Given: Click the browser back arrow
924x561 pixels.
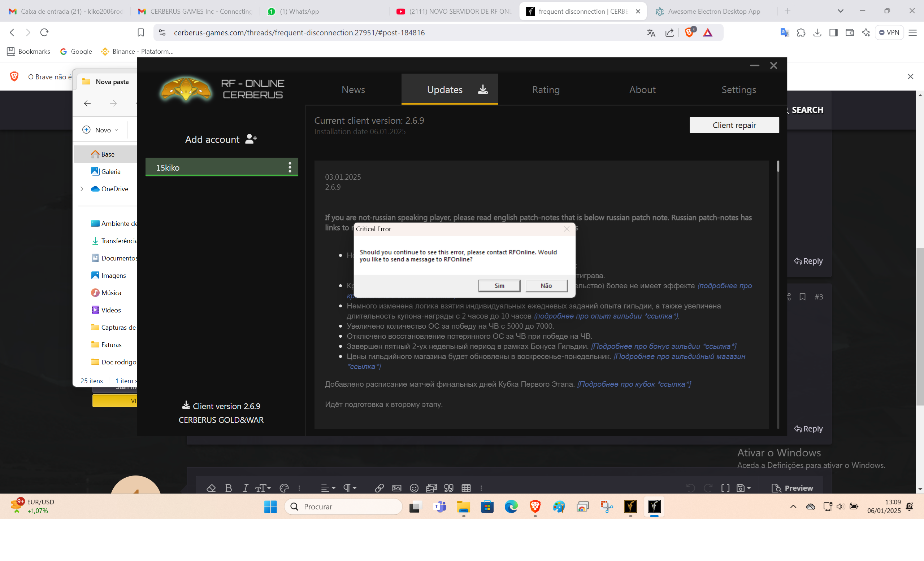Looking at the screenshot, I should coord(12,32).
